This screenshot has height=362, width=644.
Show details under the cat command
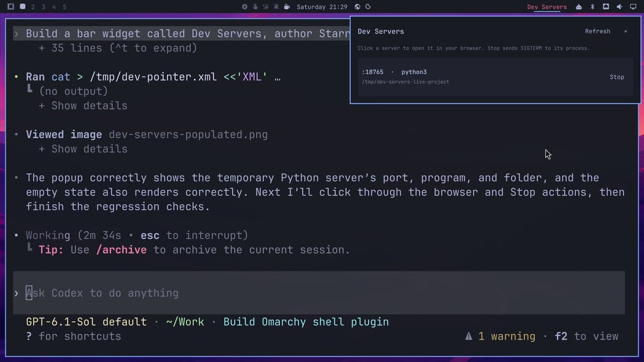(x=83, y=106)
